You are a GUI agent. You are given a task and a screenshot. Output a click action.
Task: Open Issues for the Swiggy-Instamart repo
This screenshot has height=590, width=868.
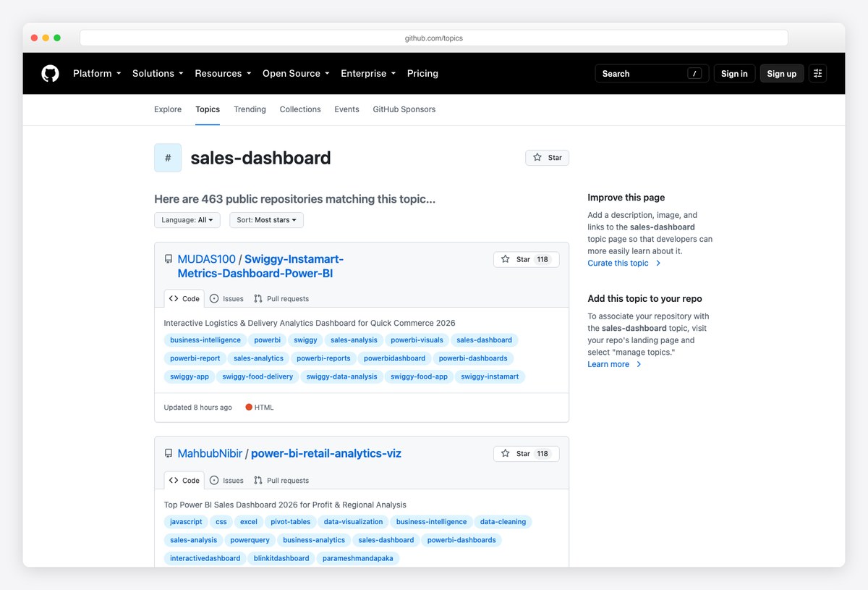tap(226, 298)
